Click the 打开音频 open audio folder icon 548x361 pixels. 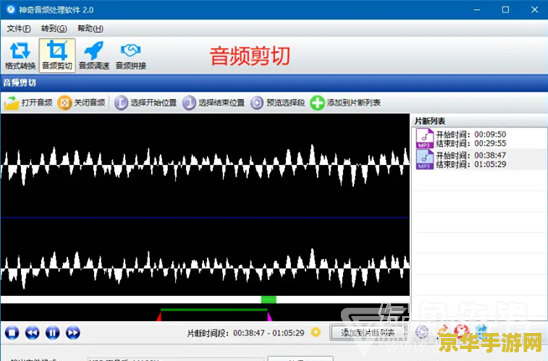pyautogui.click(x=12, y=103)
